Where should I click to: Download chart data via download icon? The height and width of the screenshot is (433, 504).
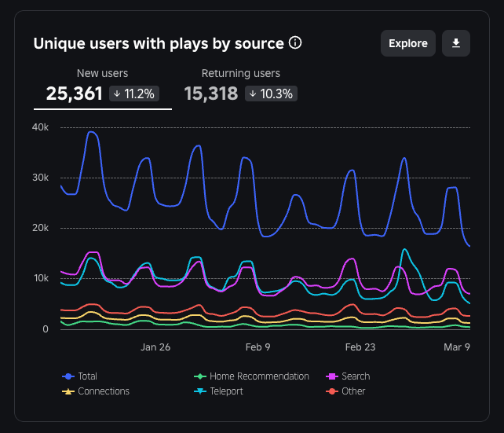pos(456,43)
